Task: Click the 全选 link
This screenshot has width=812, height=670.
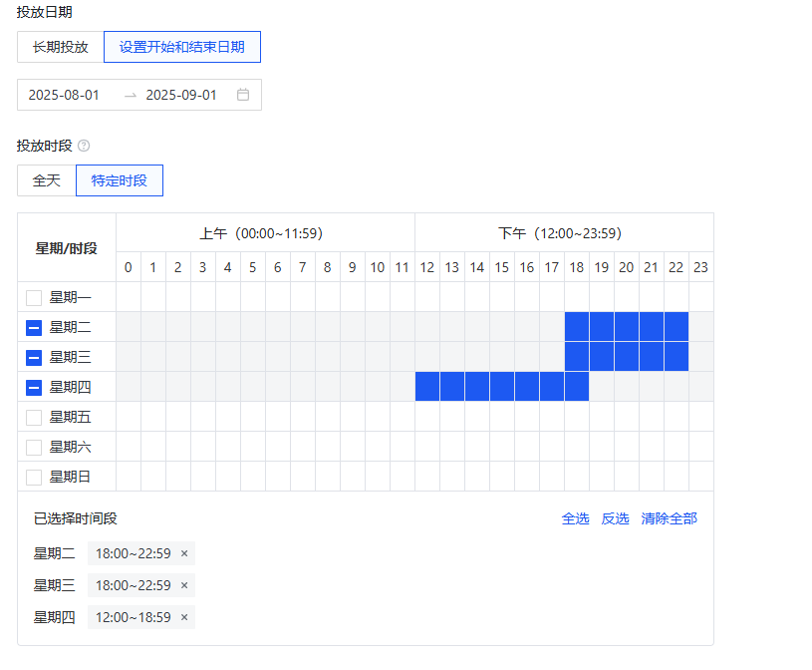Action: point(575,518)
